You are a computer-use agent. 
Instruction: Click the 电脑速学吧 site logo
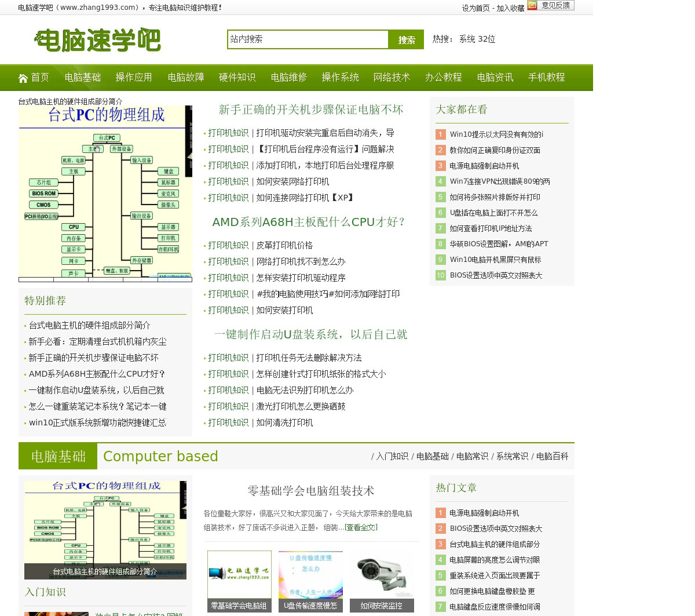[x=97, y=40]
